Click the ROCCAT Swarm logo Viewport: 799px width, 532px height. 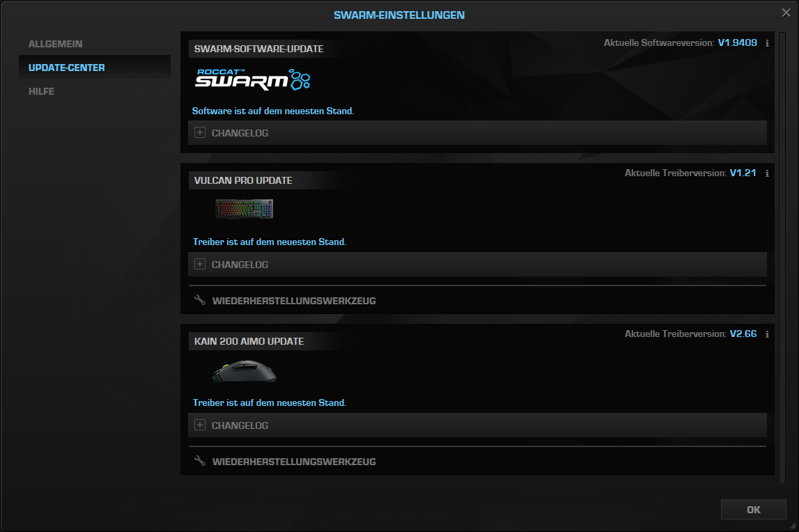click(253, 79)
